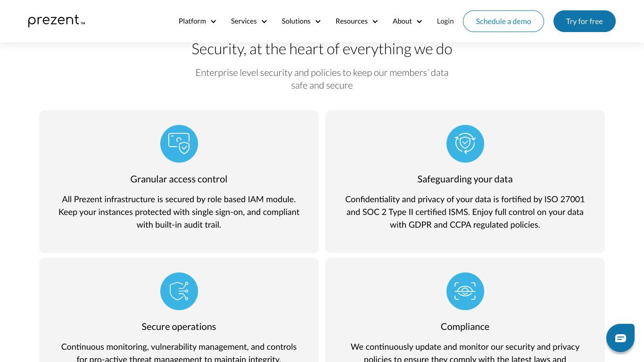Screen dimensions: 644x362
Task: Click the Login link
Action: (445, 21)
